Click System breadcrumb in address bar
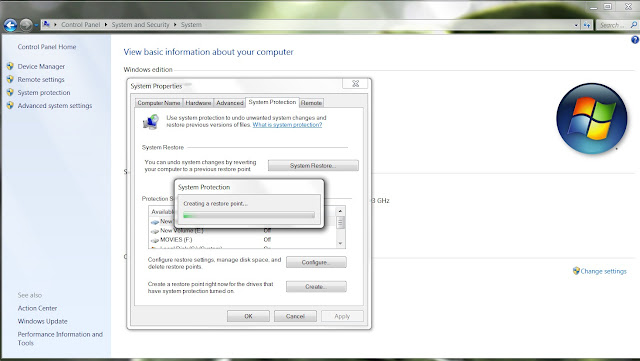The height and width of the screenshot is (361, 640). click(191, 25)
